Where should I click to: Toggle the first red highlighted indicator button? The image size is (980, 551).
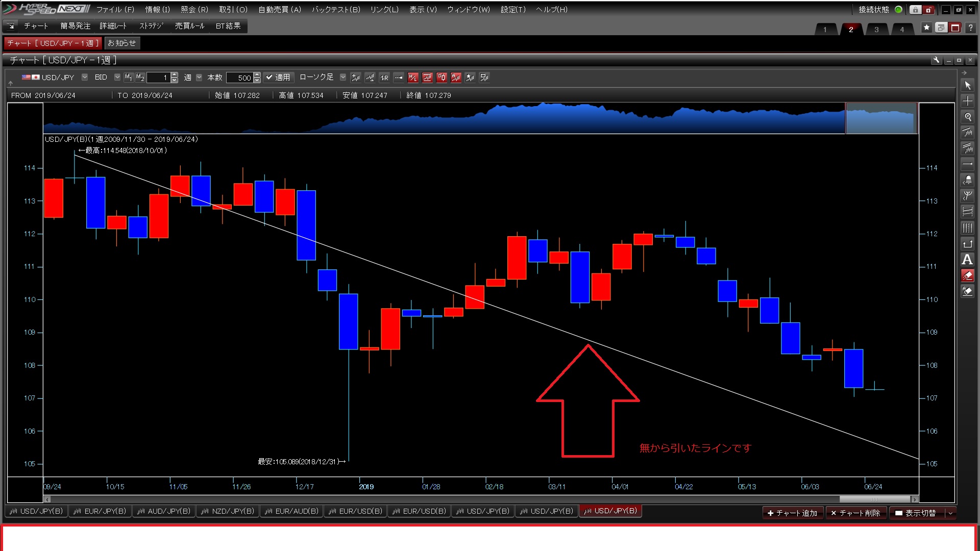point(413,78)
